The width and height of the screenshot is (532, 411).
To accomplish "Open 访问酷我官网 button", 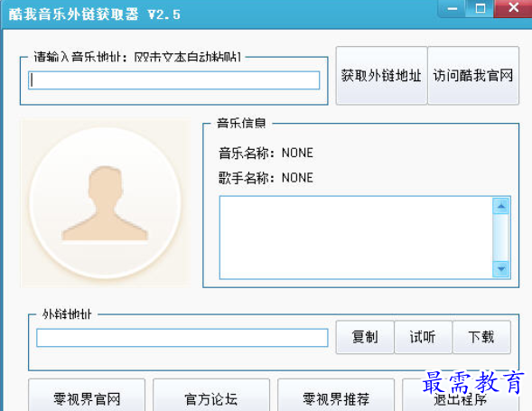I will point(473,75).
